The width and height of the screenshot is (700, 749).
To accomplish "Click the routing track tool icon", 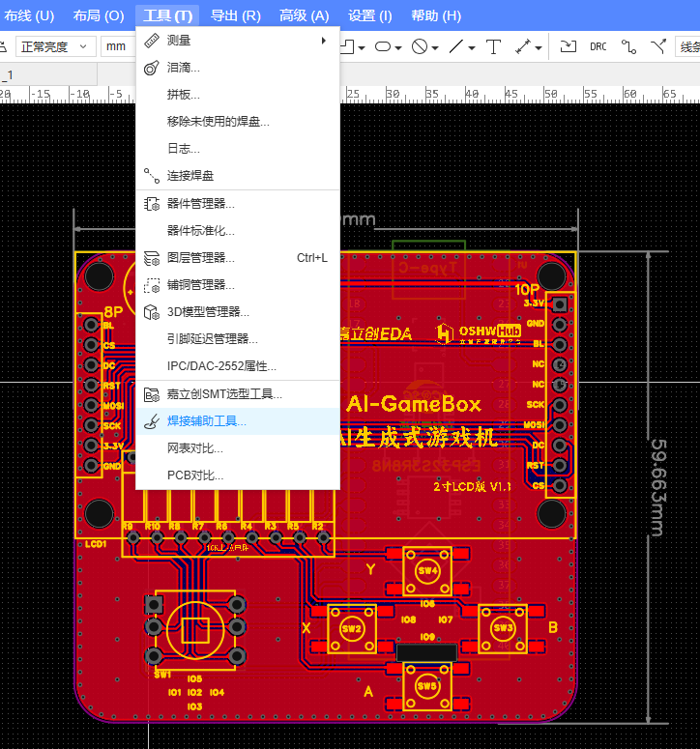I will coord(628,46).
